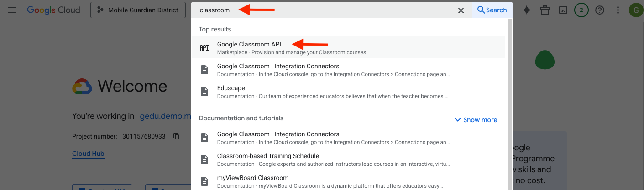
Task: Select Eduscape documentation result
Action: tap(231, 88)
